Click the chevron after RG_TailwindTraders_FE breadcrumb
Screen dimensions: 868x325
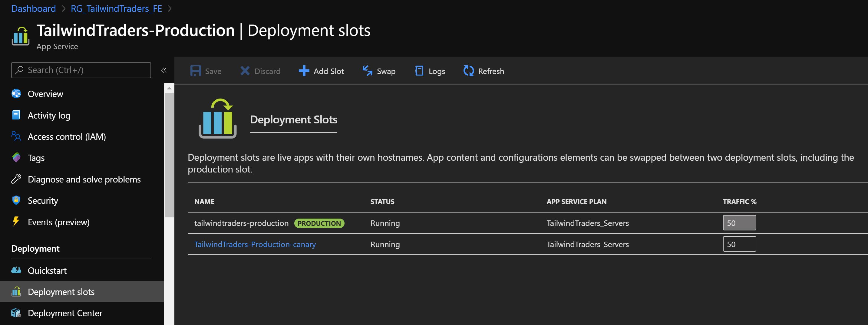click(x=170, y=8)
